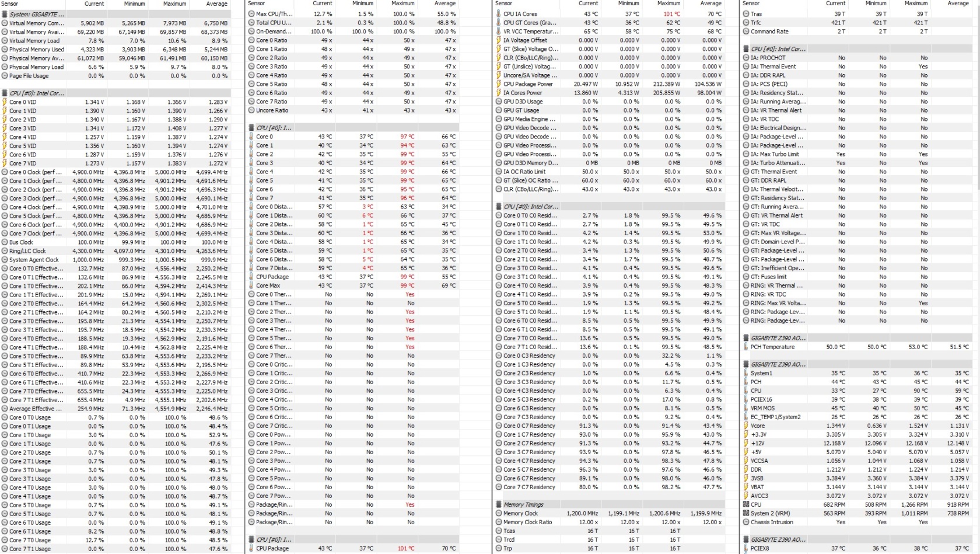Click the icon beside Chassis Intrusion
Image resolution: width=980 pixels, height=554 pixels.
coord(746,522)
